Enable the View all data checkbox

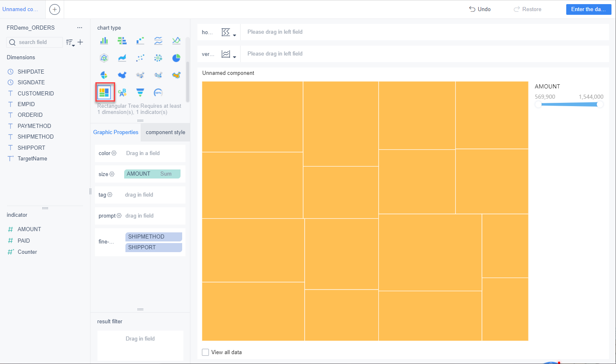coord(205,352)
